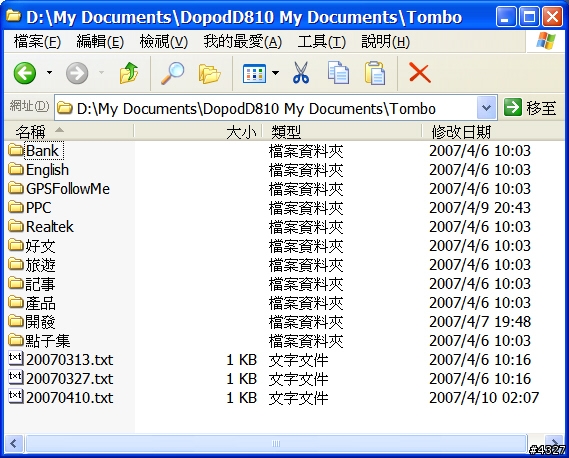This screenshot has height=458, width=569.
Task: Select the PPC folder name
Action: tap(38, 208)
